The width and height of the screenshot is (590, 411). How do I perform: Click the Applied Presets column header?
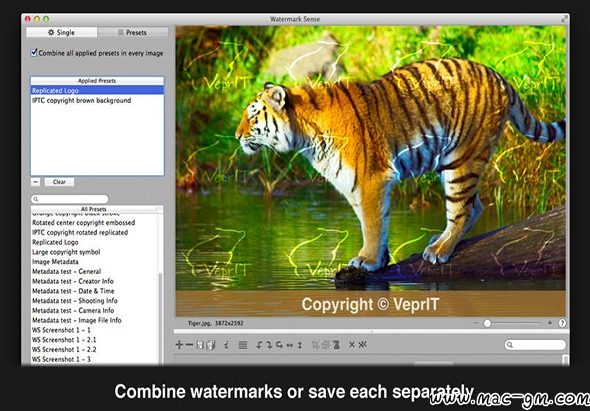pos(97,81)
